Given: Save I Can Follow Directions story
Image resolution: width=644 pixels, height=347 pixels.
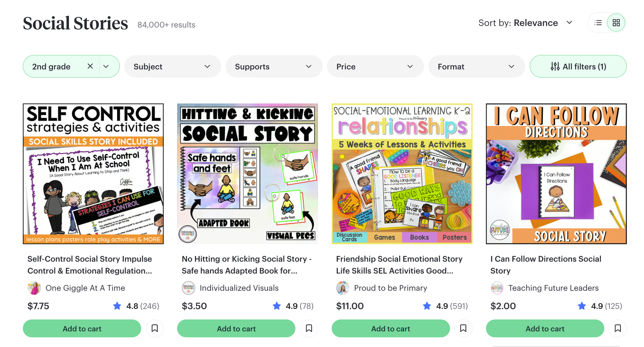Looking at the screenshot, I should point(618,328).
